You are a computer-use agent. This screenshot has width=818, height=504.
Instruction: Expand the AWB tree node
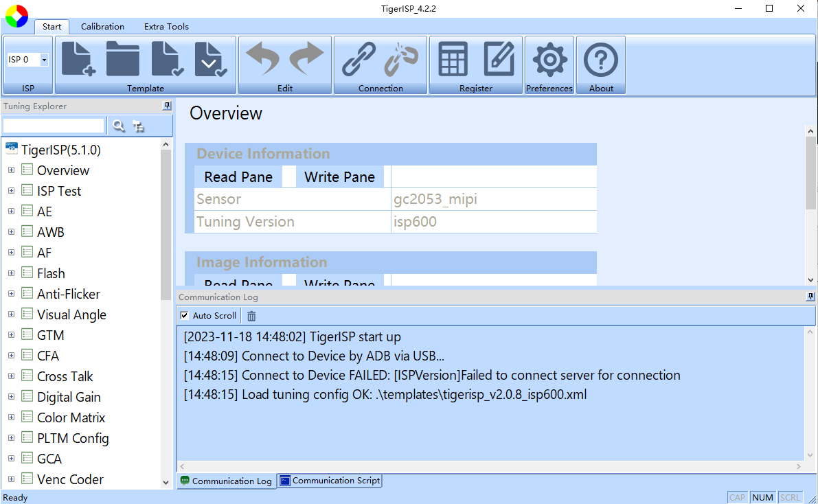click(11, 232)
